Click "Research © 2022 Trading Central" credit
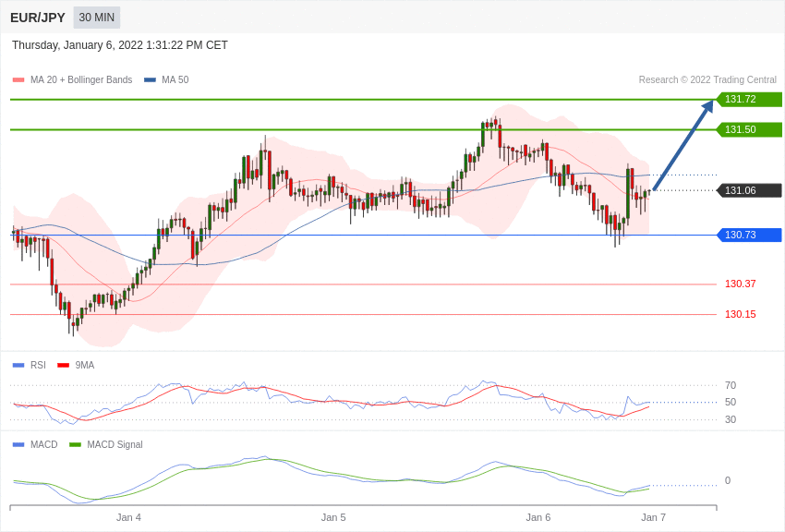This screenshot has height=532, width=785. pos(707,79)
